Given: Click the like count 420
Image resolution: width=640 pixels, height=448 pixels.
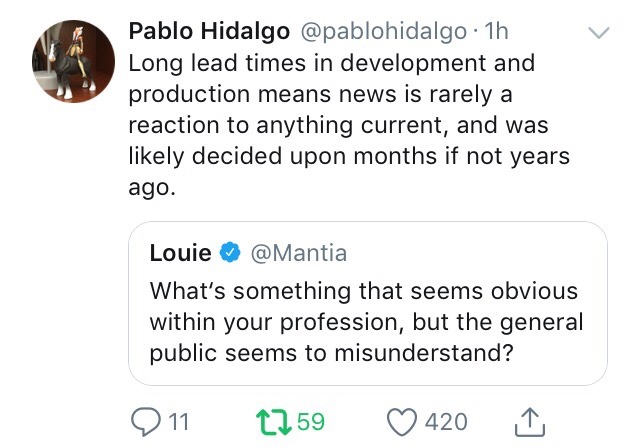Looking at the screenshot, I should [x=446, y=421].
